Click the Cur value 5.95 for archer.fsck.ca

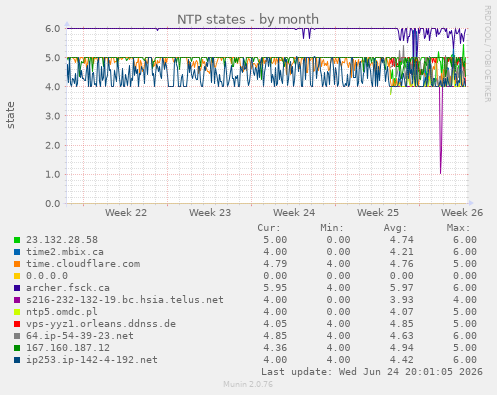tap(275, 288)
